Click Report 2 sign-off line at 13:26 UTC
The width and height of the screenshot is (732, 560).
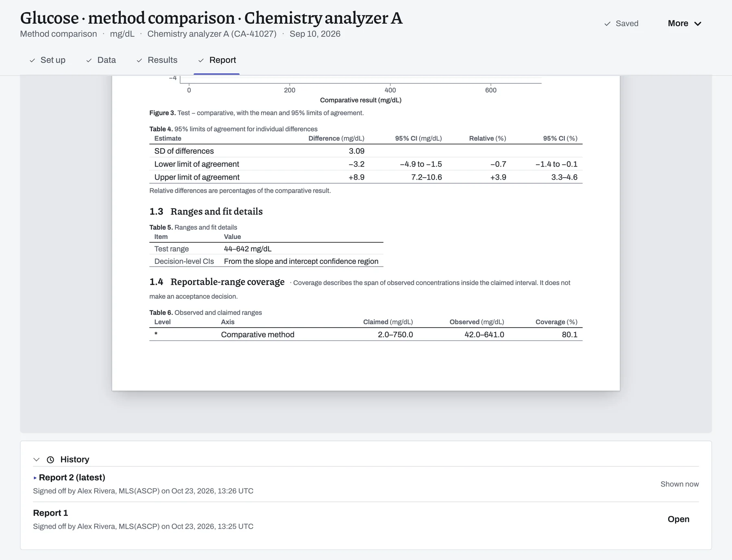coord(143,491)
